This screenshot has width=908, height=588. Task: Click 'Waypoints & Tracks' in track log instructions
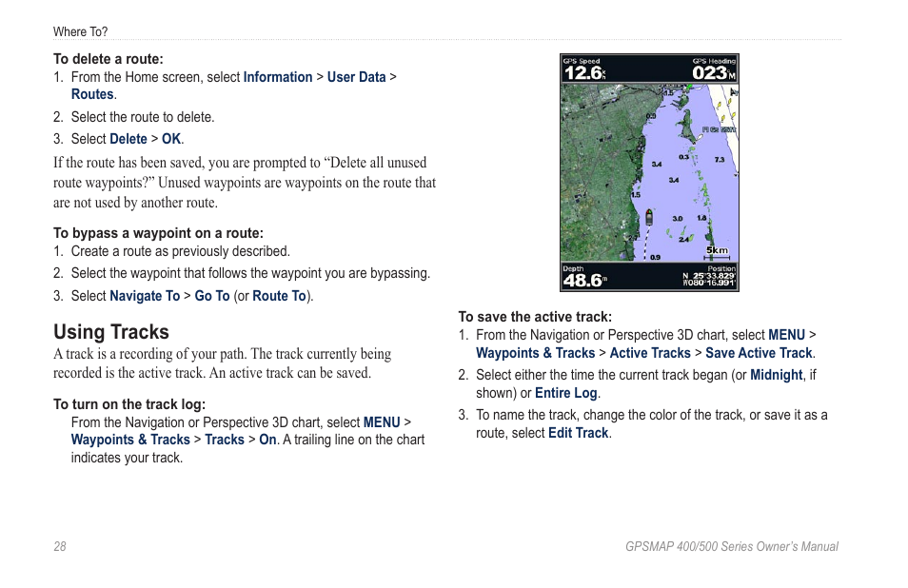tap(130, 440)
